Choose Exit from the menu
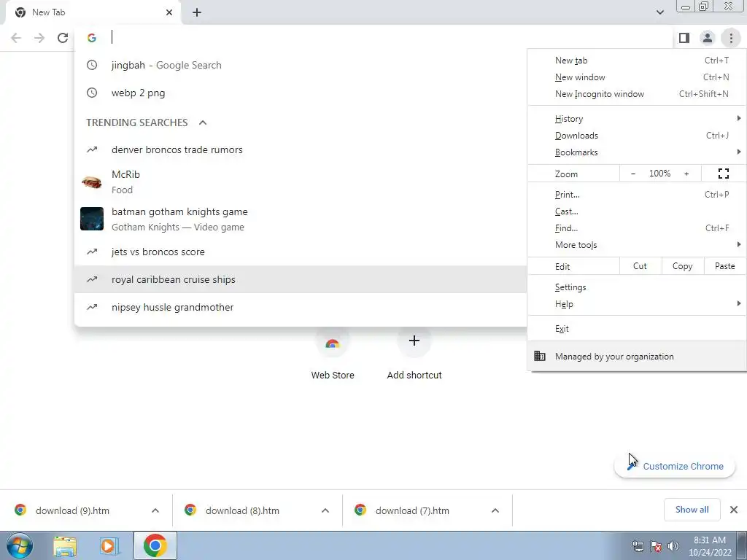The image size is (747, 560). tap(637, 329)
